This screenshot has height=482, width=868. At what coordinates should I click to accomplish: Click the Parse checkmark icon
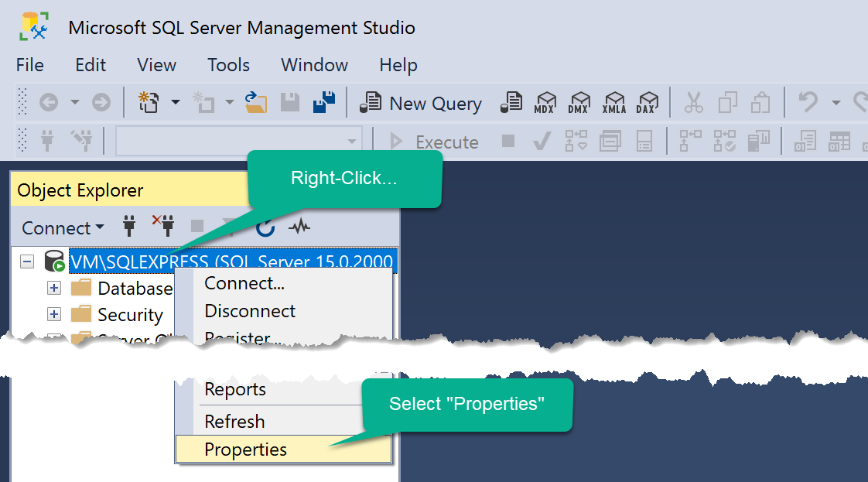coord(542,141)
